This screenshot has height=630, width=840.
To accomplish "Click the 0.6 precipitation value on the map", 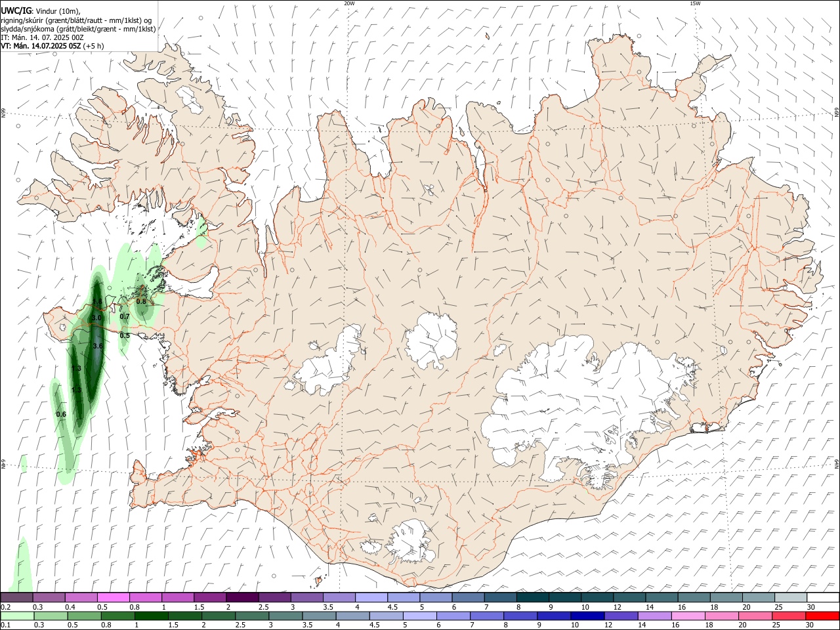I will (x=61, y=414).
